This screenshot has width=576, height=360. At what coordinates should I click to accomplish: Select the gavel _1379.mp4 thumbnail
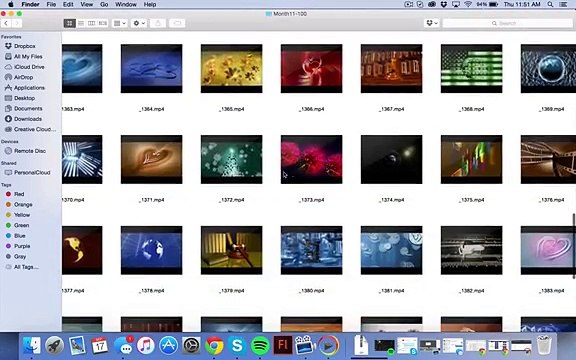[231, 250]
